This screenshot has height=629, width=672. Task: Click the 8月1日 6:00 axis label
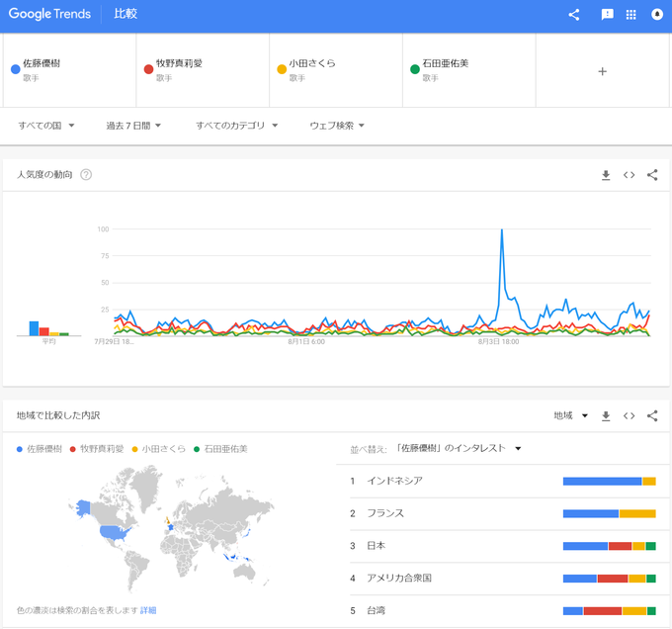306,342
